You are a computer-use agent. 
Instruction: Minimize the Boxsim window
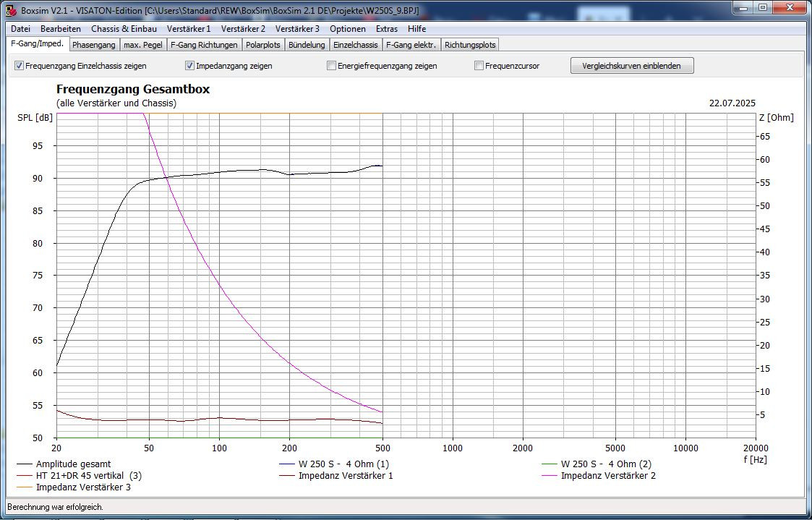(743, 8)
